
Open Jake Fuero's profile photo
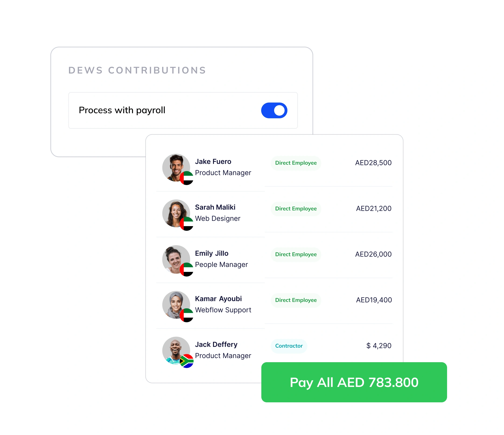pyautogui.click(x=176, y=168)
